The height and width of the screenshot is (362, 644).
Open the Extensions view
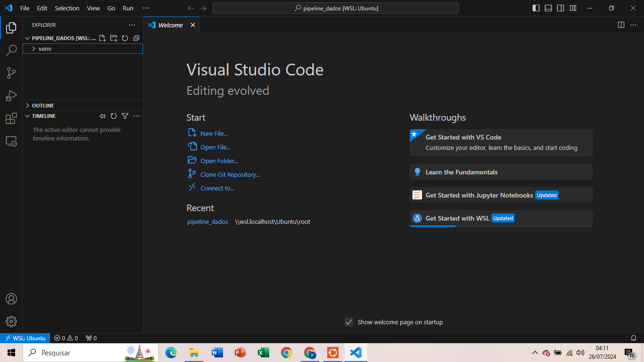tap(11, 119)
